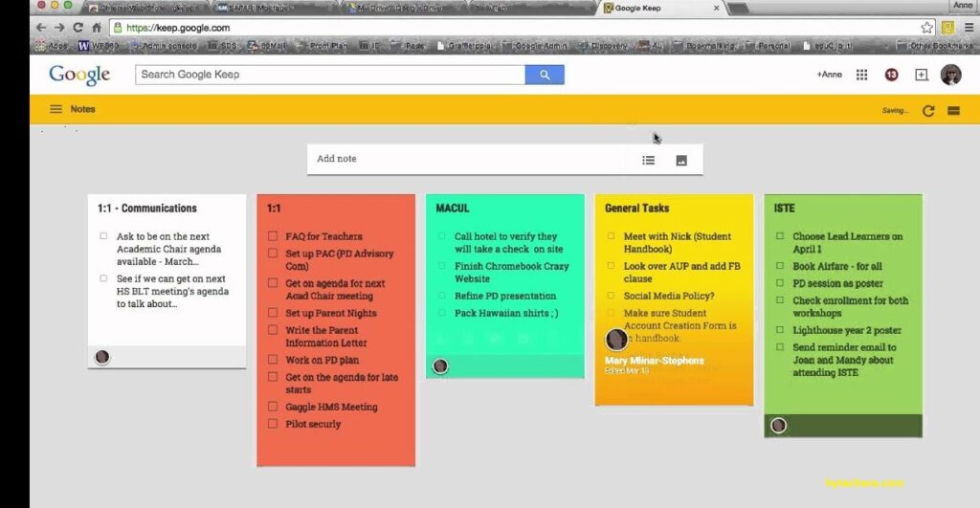The width and height of the screenshot is (980, 508).
Task: Click the blue search magnifier button
Action: (545, 75)
